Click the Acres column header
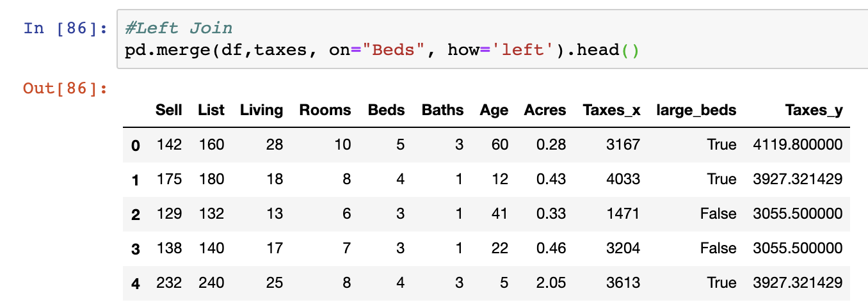Viewport: 868px width, 307px height. pos(545,110)
